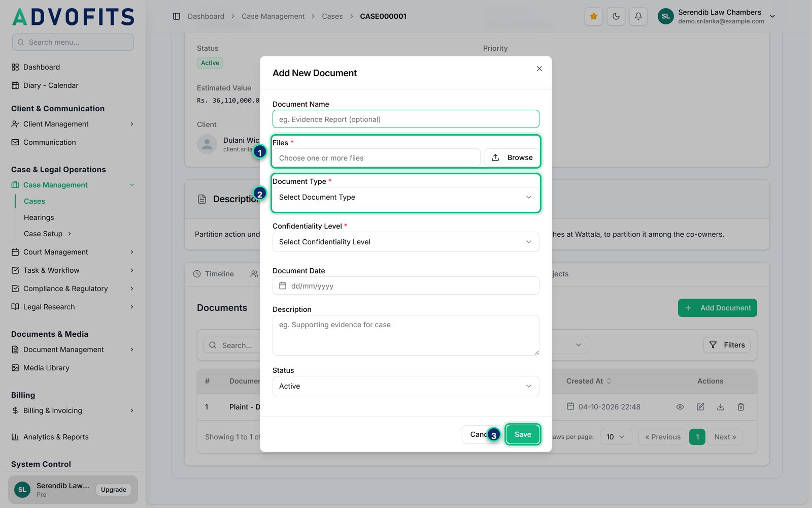Collapse Case Management menu
The height and width of the screenshot is (508, 812).
(x=73, y=185)
